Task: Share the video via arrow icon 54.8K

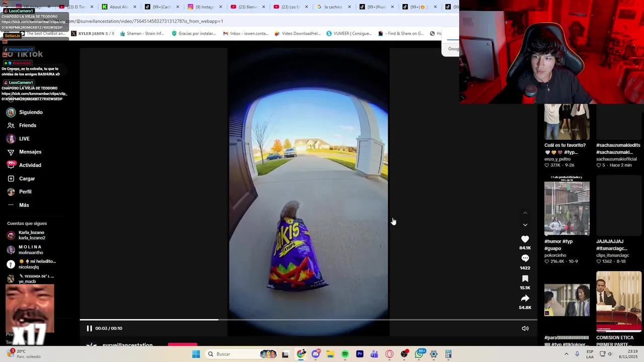Action: (x=525, y=298)
